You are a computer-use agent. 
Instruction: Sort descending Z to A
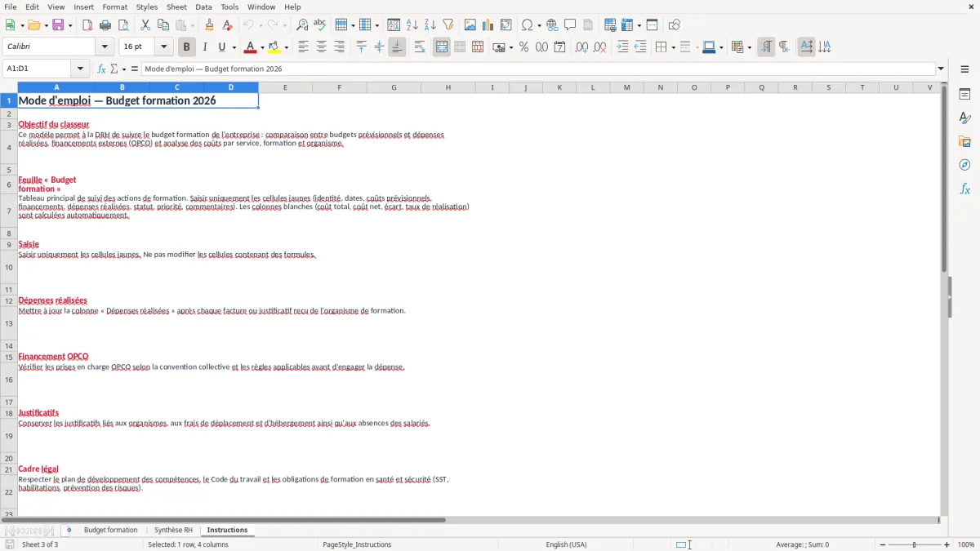click(x=430, y=25)
